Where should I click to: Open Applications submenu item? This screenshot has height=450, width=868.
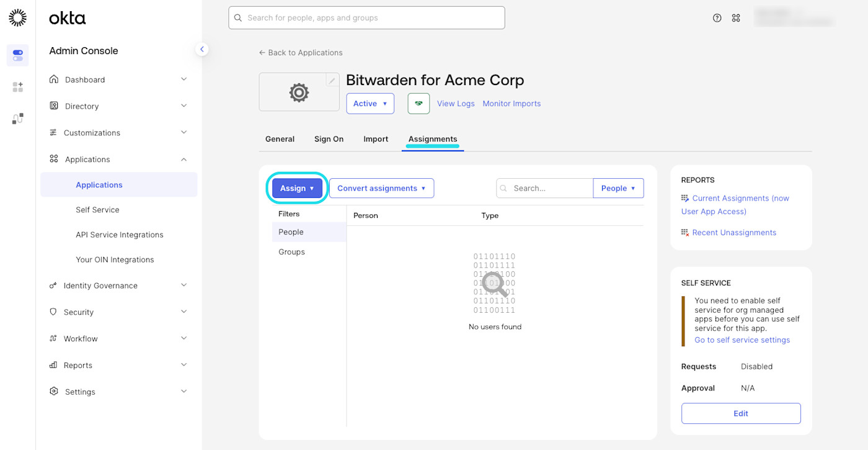coord(119,185)
